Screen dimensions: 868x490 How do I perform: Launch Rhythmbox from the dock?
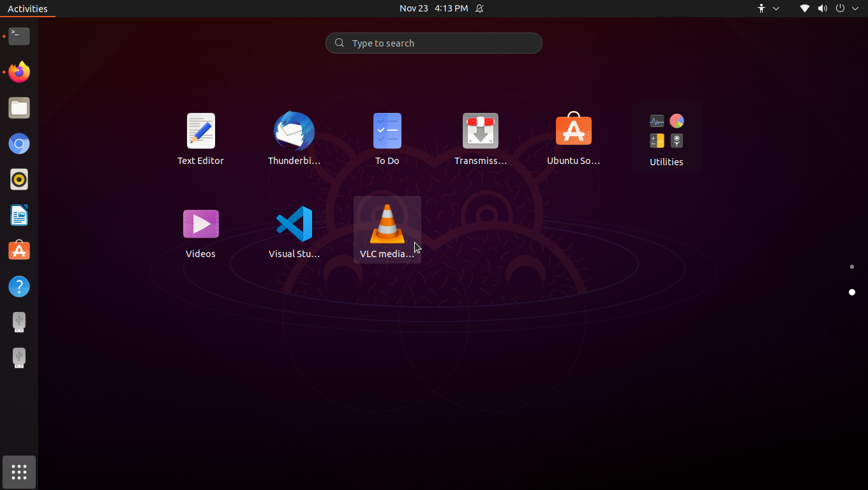19,179
